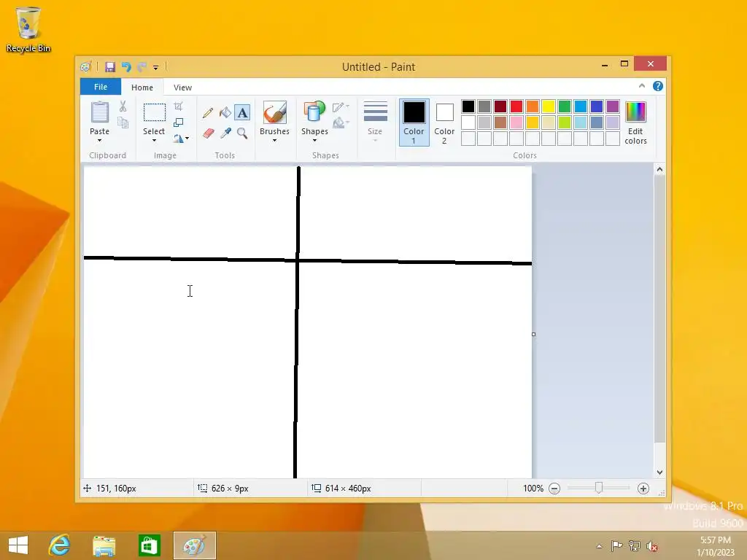Pick the orange color swatch
This screenshot has height=560, width=747.
point(533,106)
